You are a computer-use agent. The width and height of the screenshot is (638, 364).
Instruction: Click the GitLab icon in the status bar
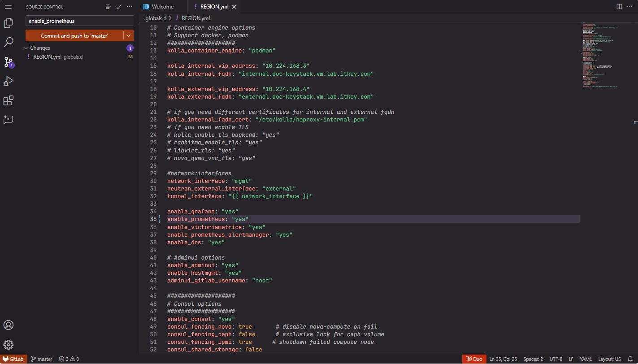[14, 359]
